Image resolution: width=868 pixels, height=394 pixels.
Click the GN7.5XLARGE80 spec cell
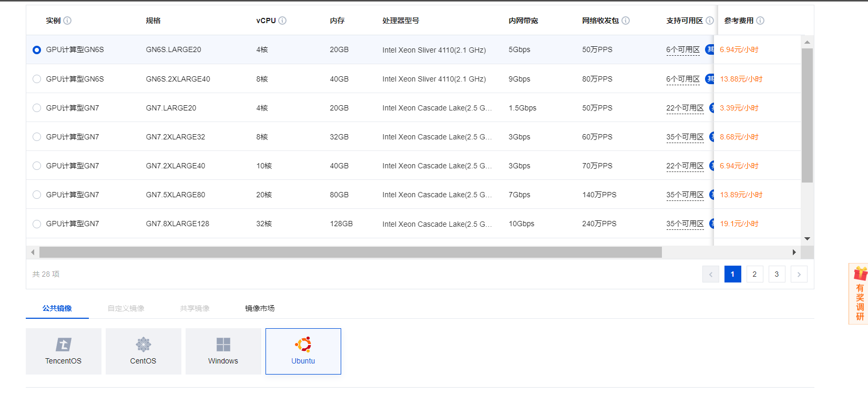(176, 195)
